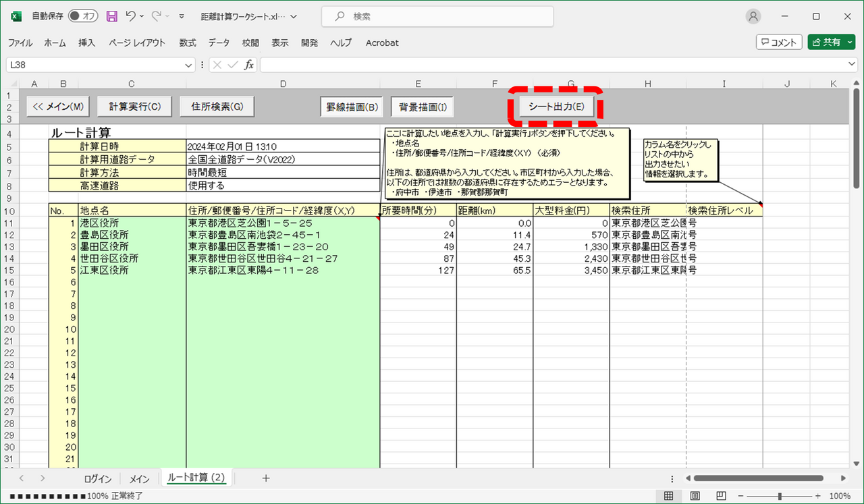864x504 pixels.
Task: Select the toll value 3,450 cell
Action: pos(571,270)
